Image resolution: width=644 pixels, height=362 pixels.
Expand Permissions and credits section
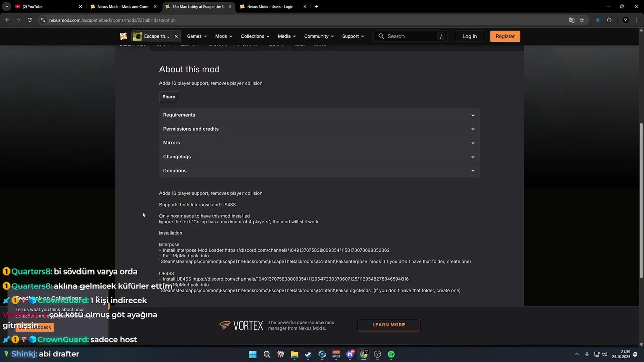319,129
